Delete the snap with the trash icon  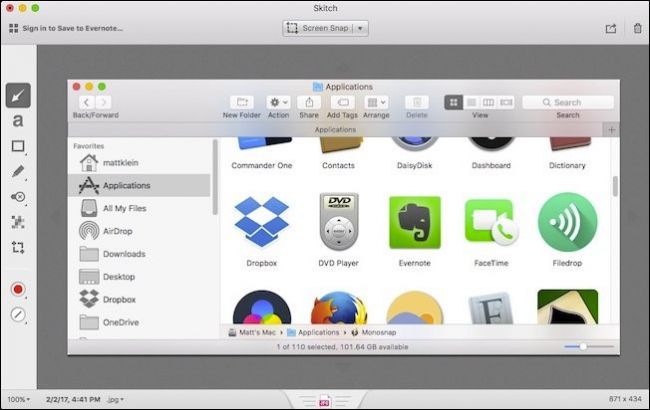[637, 28]
